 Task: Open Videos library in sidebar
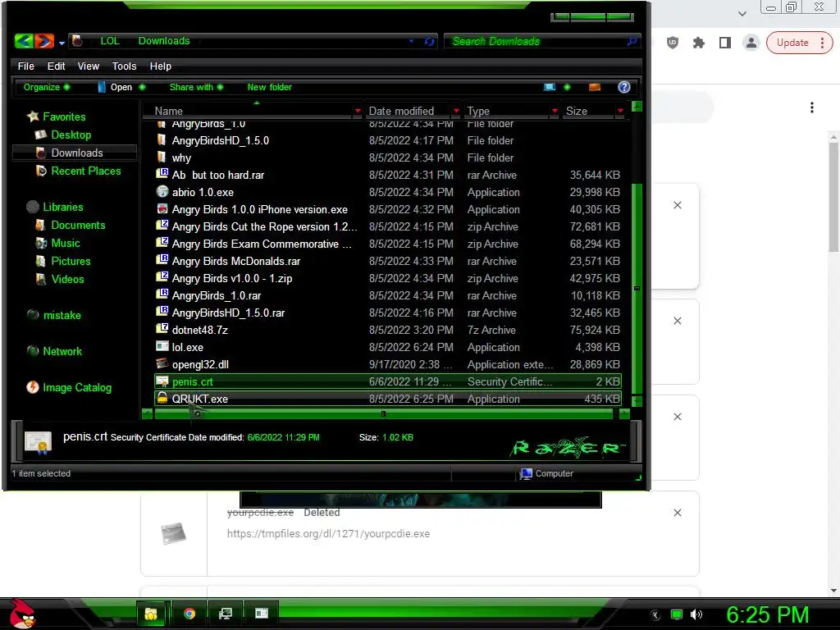67,279
